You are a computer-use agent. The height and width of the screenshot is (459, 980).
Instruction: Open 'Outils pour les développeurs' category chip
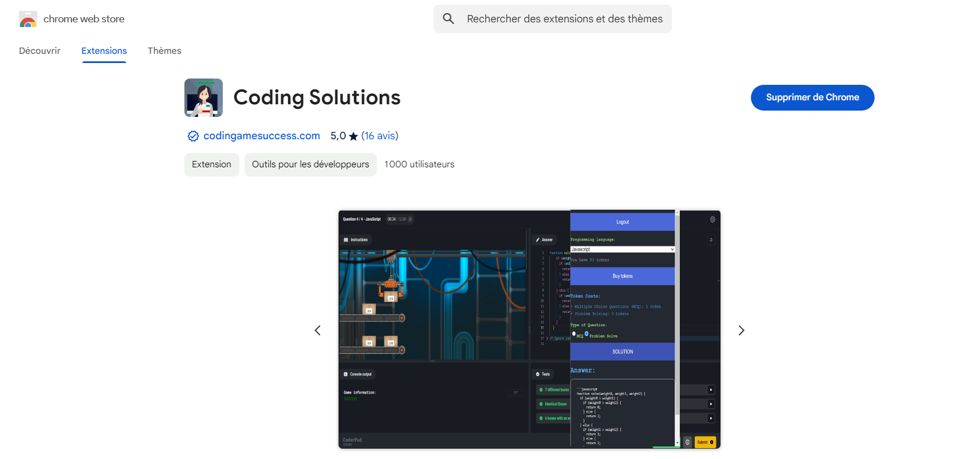(310, 164)
